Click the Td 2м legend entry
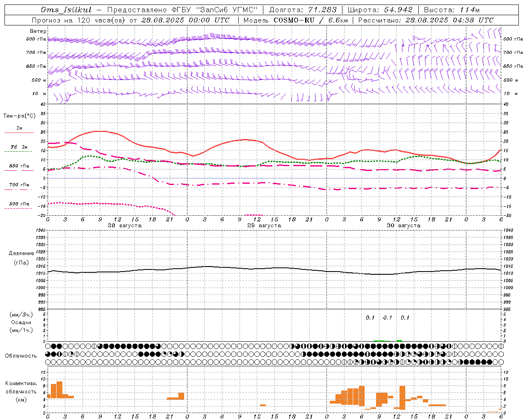The height and width of the screenshot is (420, 525). 19,147
